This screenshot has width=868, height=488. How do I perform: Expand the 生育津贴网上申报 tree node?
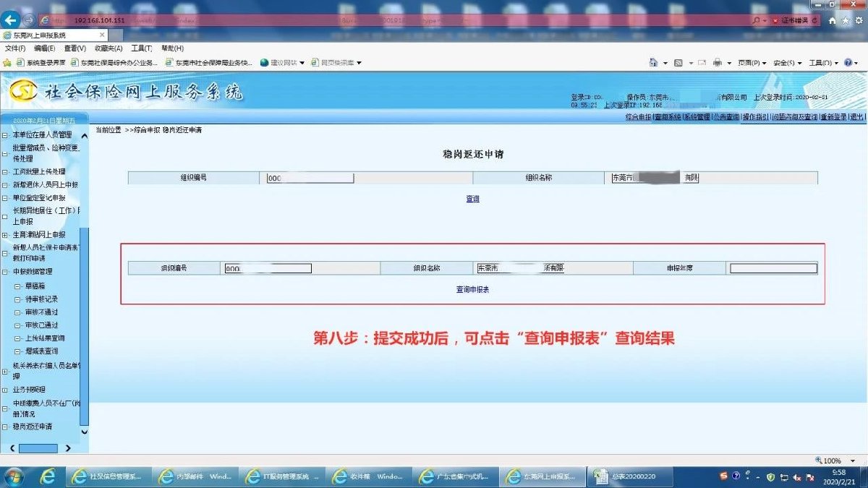pos(6,235)
